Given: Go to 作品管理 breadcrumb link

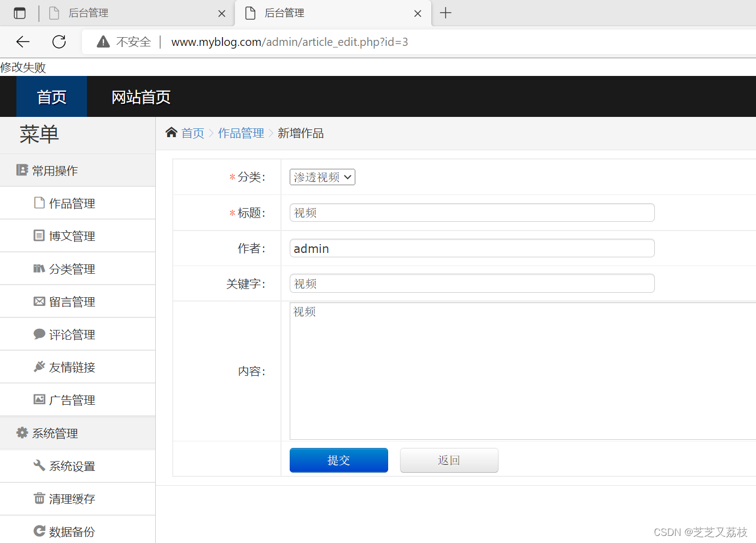Looking at the screenshot, I should coord(241,133).
